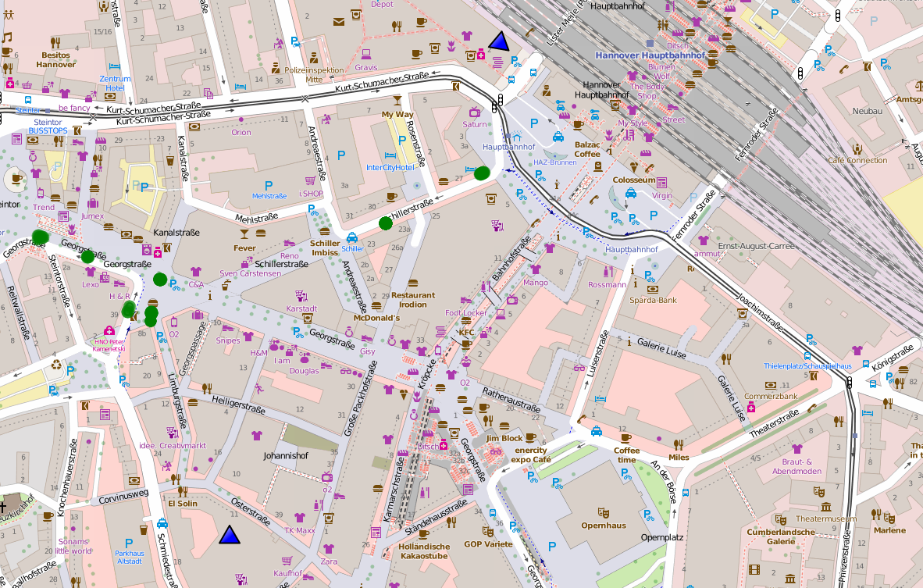The image size is (923, 588).
Task: Click the burger icon above McDonald's
Action: [376, 305]
